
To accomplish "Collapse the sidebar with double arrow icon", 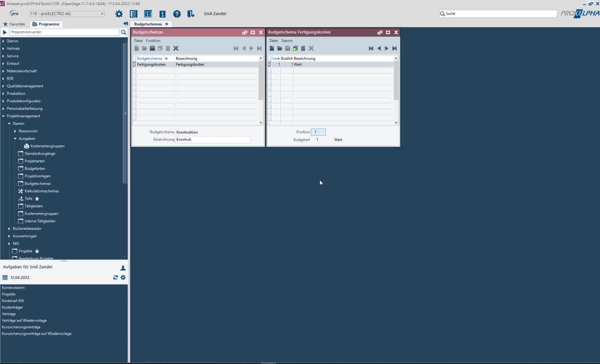I will click(x=126, y=24).
